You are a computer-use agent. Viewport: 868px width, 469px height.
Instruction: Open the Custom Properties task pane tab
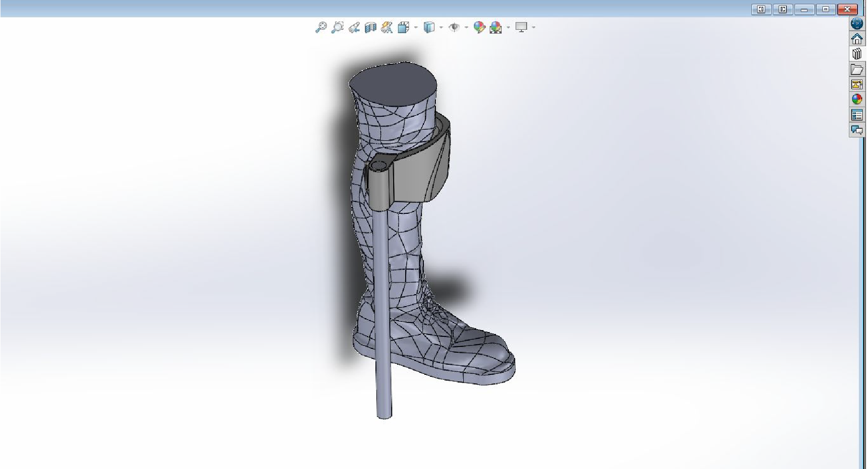(856, 115)
